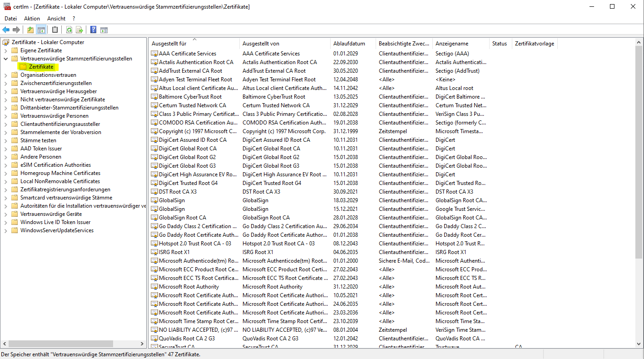Viewport: 644px width, 359px height.
Task: Click the folder icon beside AAD Token Issuer
Action: 15,149
